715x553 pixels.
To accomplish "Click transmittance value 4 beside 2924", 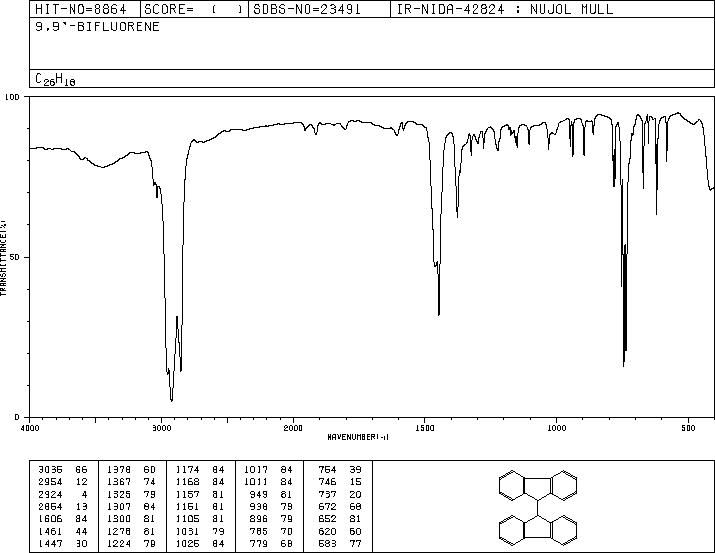I will (84, 494).
